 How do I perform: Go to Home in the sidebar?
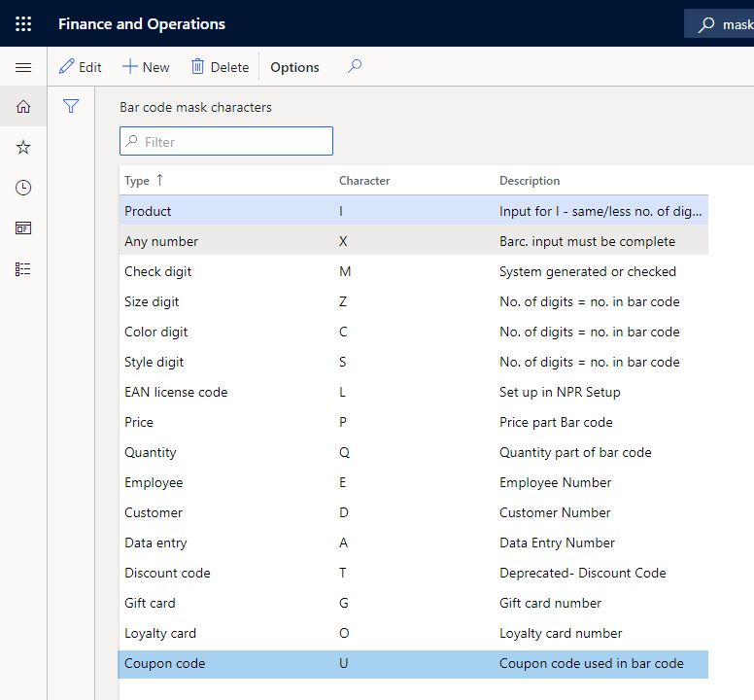coord(23,106)
